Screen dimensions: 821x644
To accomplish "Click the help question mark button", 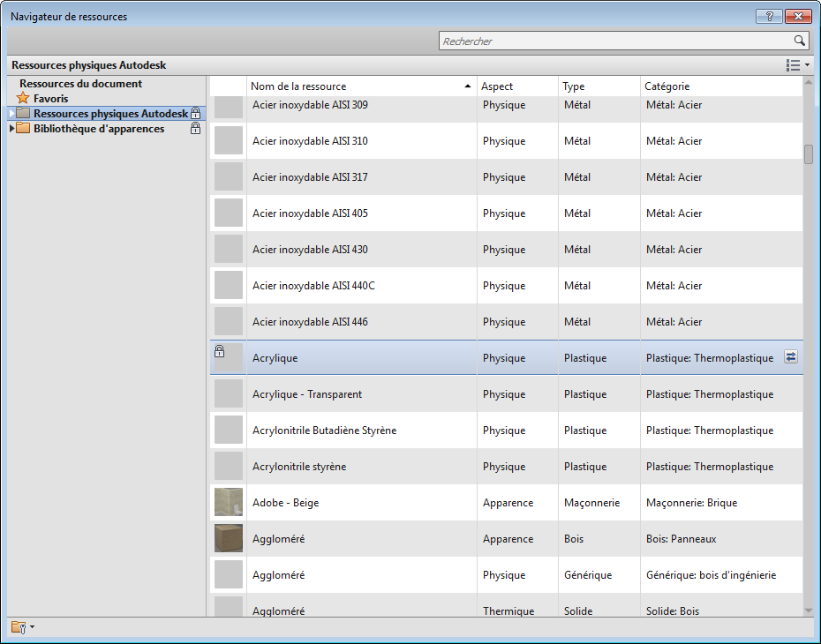I will pos(769,16).
